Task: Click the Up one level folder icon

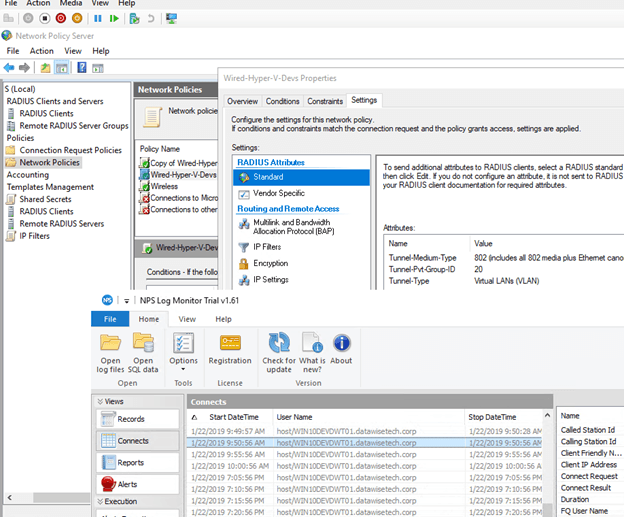Action: coord(45,68)
